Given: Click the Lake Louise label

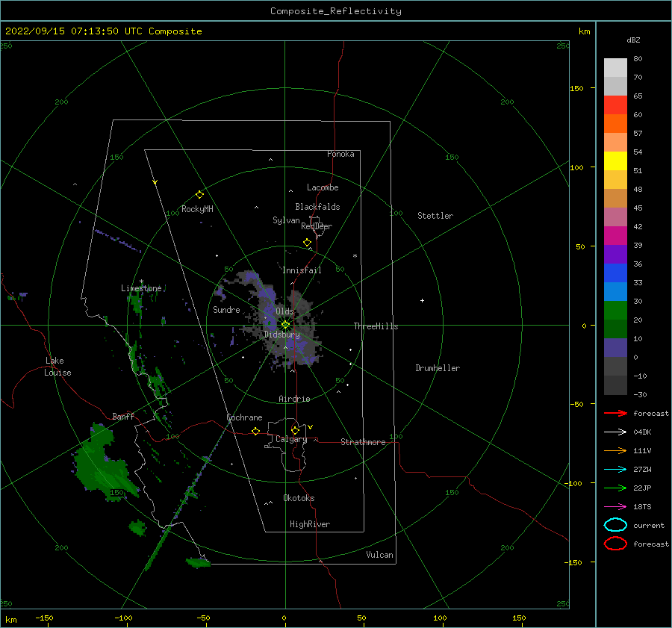Looking at the screenshot, I should click(x=57, y=367).
